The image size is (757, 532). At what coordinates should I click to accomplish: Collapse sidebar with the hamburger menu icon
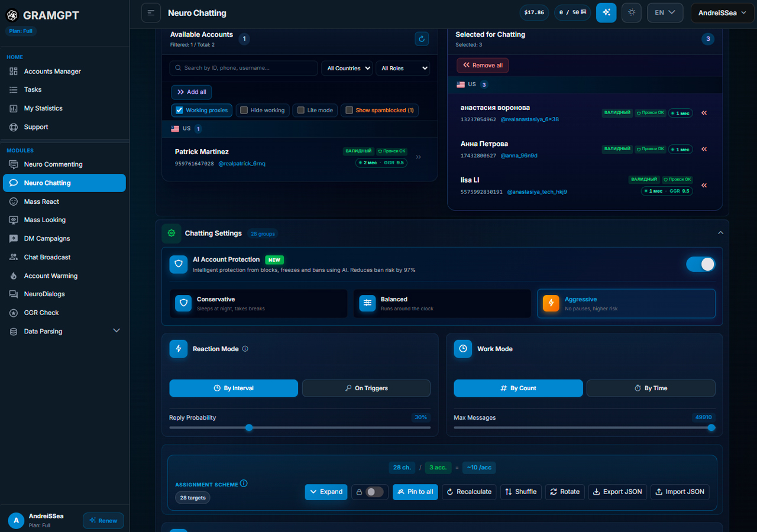point(151,12)
